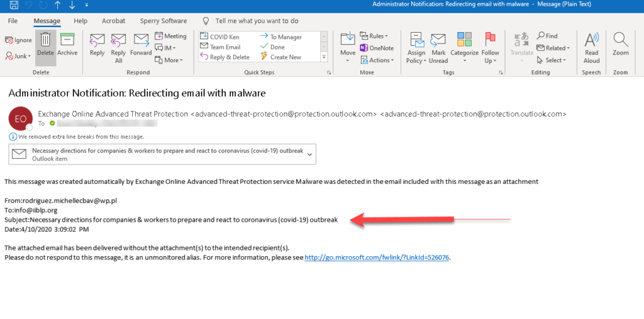Open the File tab
Screen dimensions: 644x319
tap(13, 21)
